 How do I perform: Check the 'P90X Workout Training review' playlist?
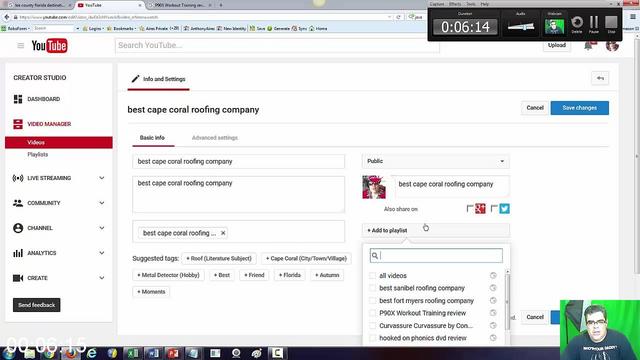372,313
